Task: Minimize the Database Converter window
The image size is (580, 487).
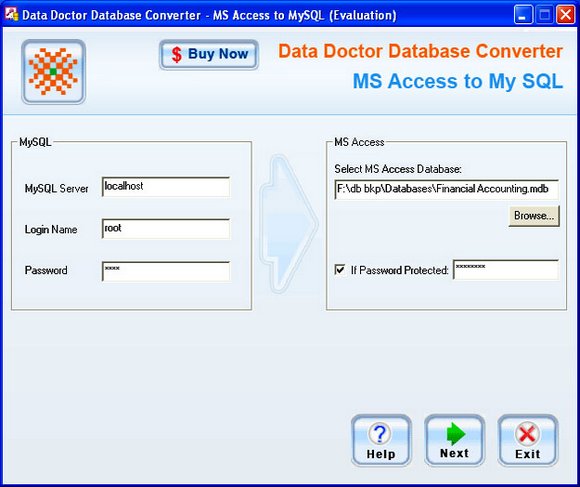Action: (x=523, y=15)
